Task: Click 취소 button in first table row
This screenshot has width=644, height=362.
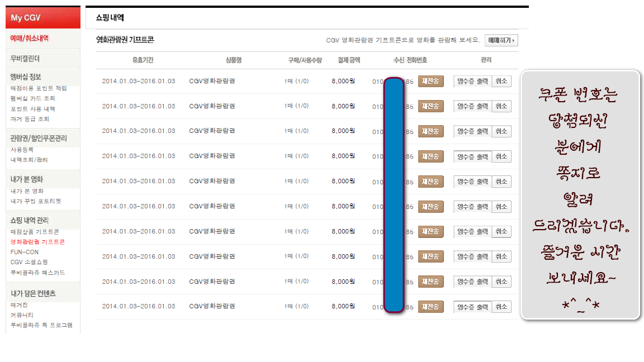Action: (x=501, y=81)
